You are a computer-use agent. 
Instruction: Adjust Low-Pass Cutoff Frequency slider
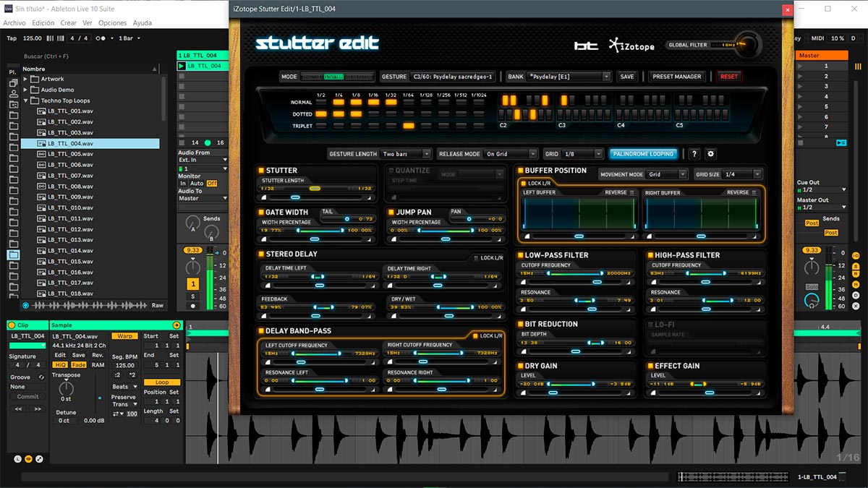click(576, 273)
